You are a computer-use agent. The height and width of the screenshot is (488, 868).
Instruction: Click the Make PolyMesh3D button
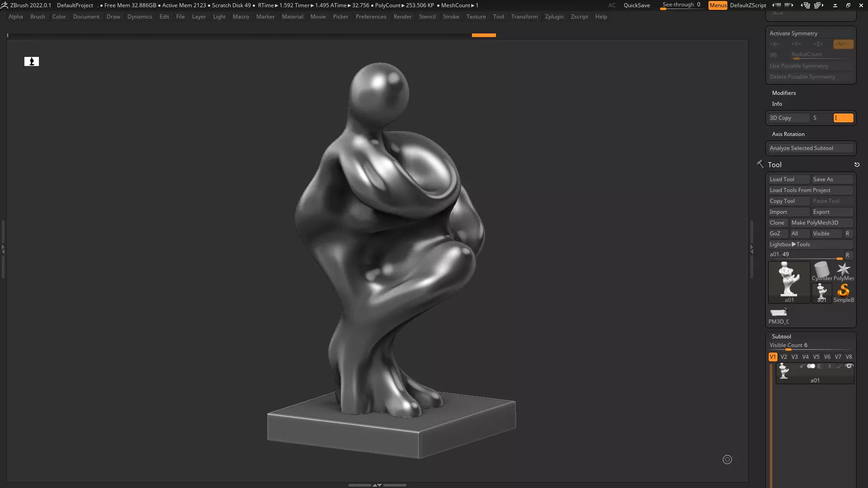point(821,223)
